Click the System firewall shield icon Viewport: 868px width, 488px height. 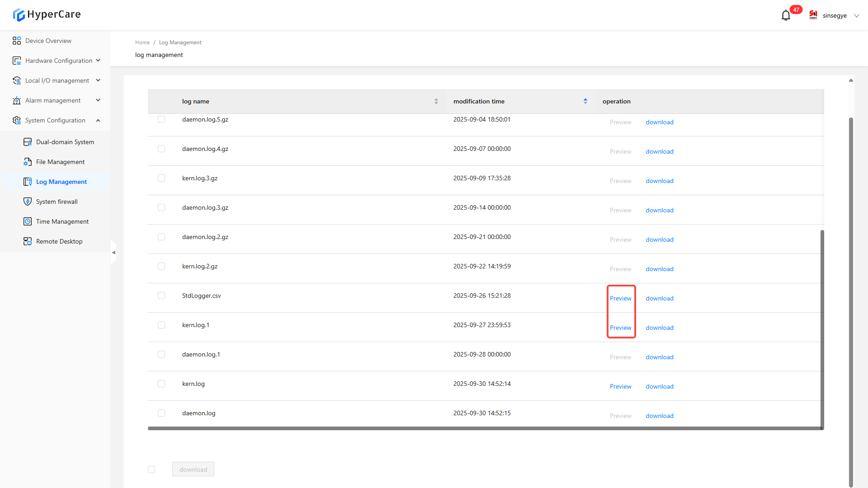pyautogui.click(x=28, y=202)
